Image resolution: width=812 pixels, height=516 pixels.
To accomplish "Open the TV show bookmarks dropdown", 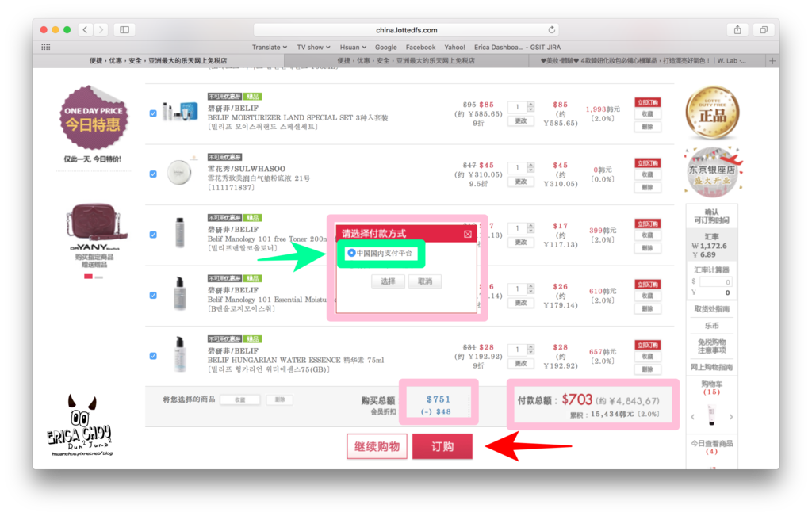I will [313, 47].
